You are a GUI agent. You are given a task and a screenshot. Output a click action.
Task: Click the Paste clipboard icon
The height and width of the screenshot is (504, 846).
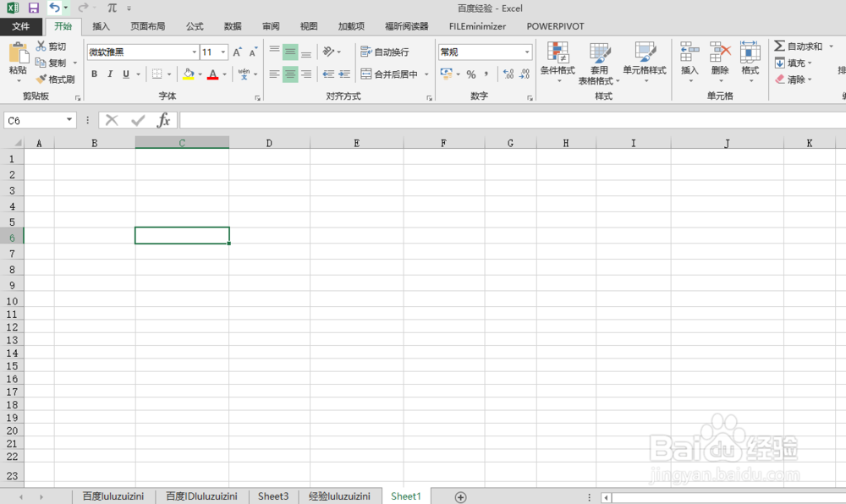(19, 54)
